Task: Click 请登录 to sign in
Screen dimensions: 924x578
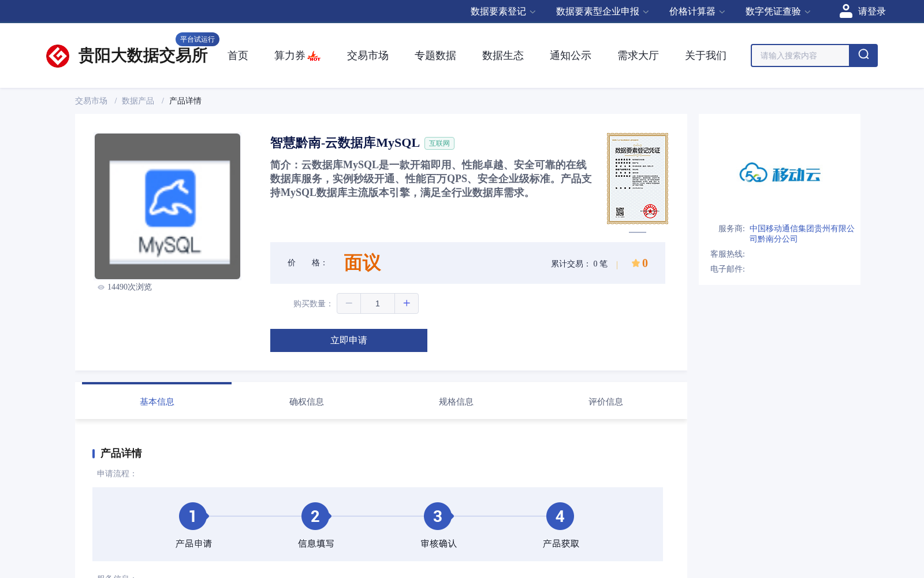Action: (x=871, y=12)
